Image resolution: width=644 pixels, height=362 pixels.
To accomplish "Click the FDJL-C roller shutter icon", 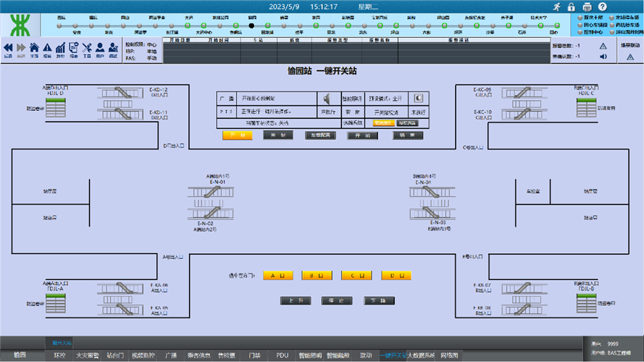I will 587,107.
